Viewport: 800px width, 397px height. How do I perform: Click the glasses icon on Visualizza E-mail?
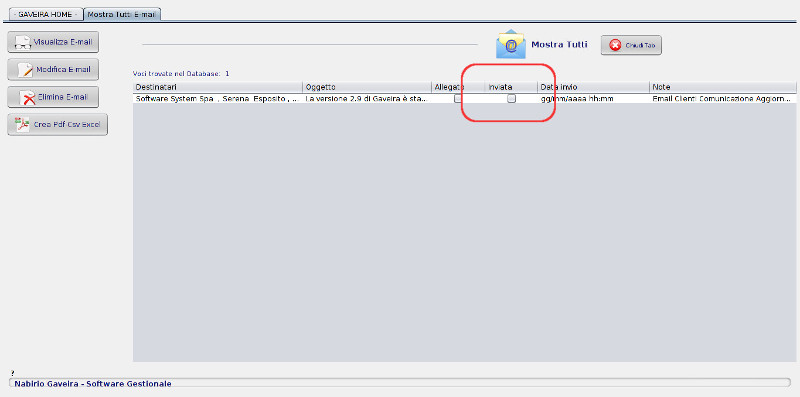pyautogui.click(x=23, y=42)
